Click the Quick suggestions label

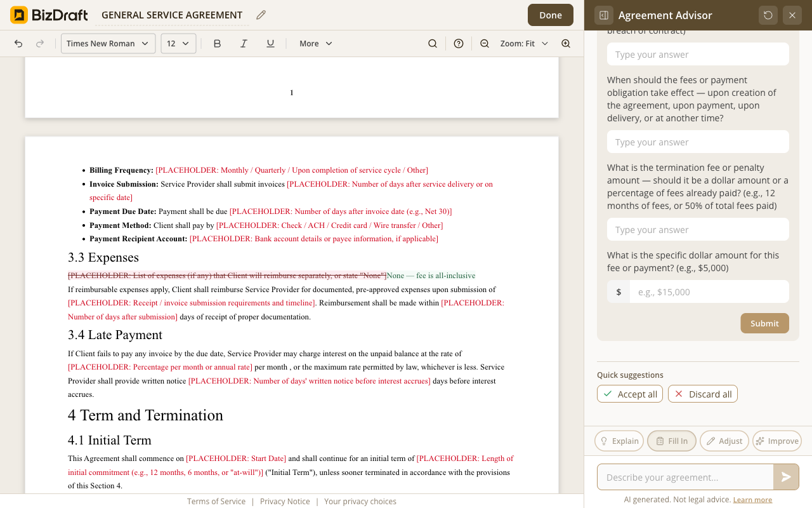pyautogui.click(x=630, y=375)
